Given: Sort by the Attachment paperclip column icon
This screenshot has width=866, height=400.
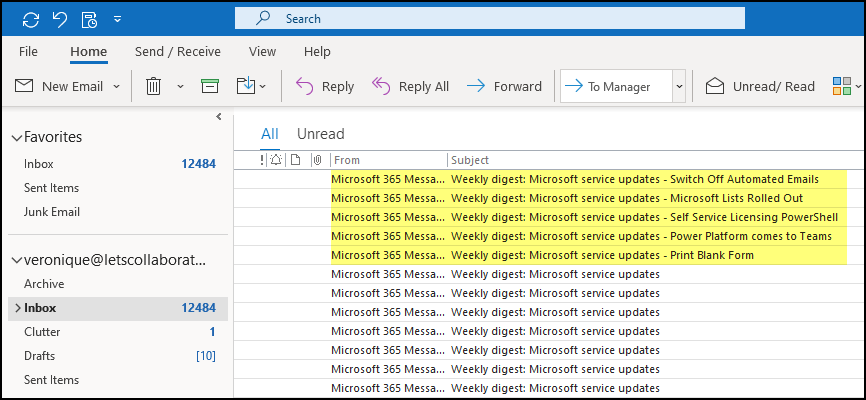Looking at the screenshot, I should (316, 160).
